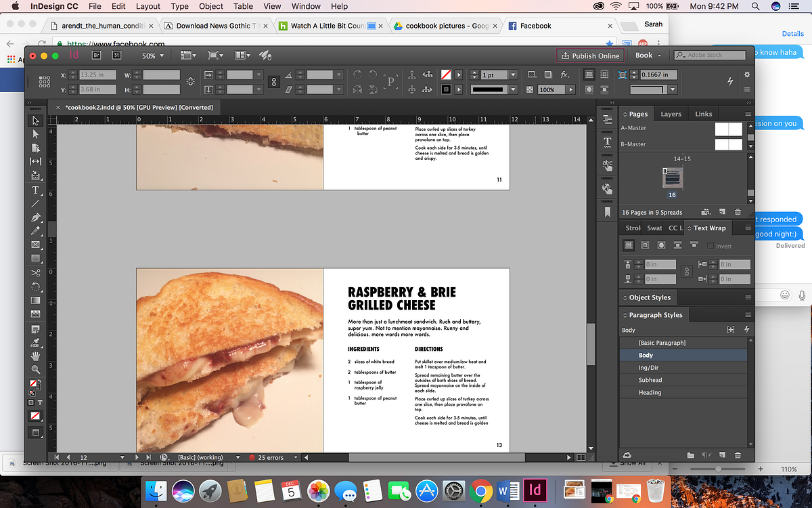
Task: Select the page 16 thumbnail
Action: [x=672, y=177]
